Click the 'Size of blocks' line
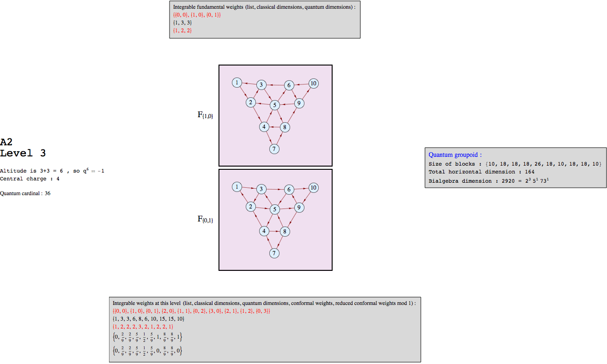This screenshot has height=364, width=607. (x=515, y=164)
